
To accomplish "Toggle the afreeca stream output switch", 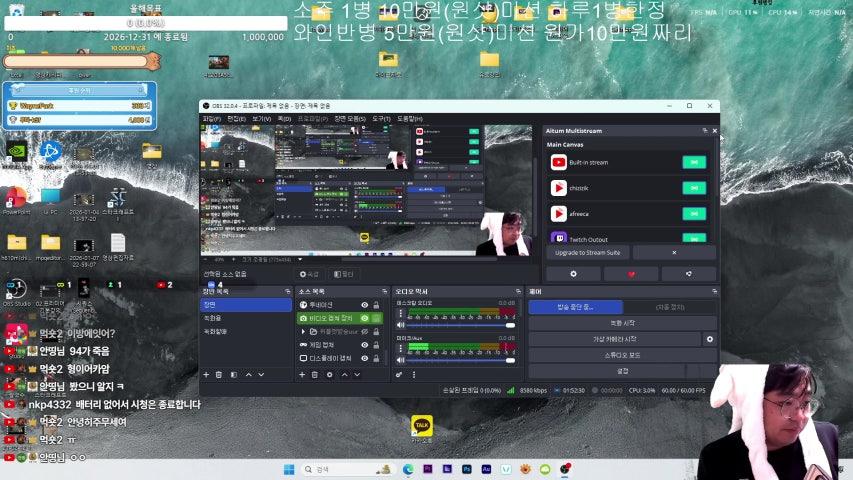I will pyautogui.click(x=694, y=213).
